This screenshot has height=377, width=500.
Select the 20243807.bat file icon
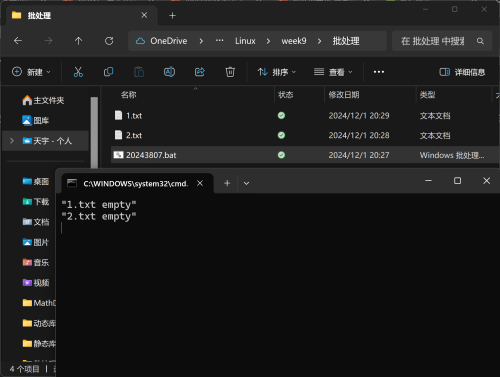[118, 155]
